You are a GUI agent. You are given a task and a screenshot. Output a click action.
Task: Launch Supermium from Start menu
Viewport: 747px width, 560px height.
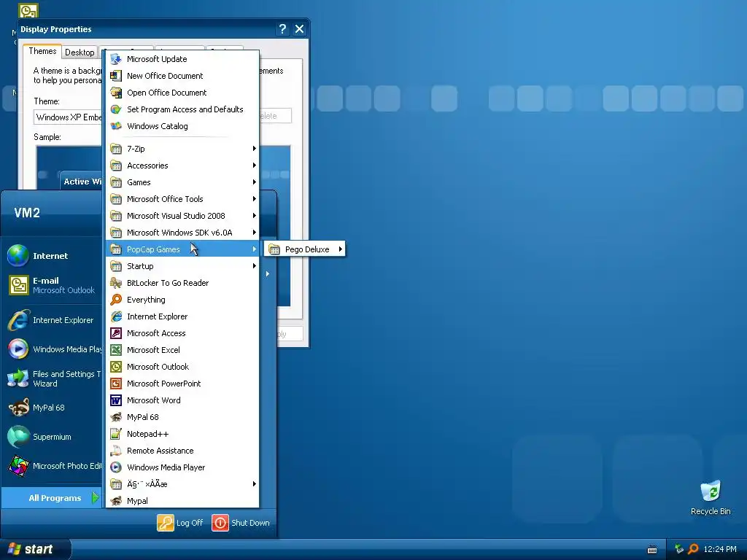click(x=53, y=437)
